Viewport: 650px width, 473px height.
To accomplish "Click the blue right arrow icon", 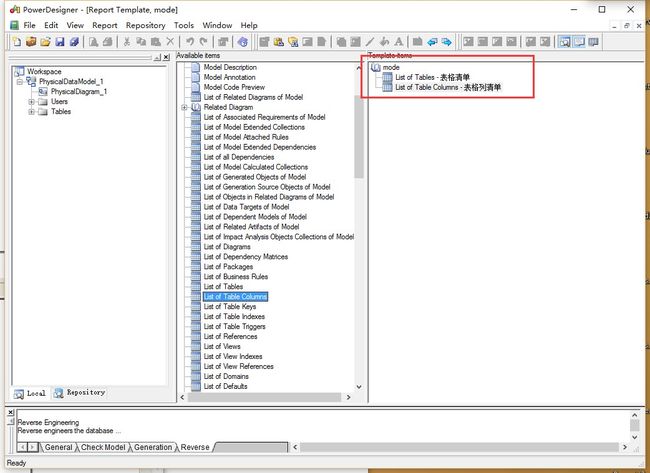I will tap(446, 42).
